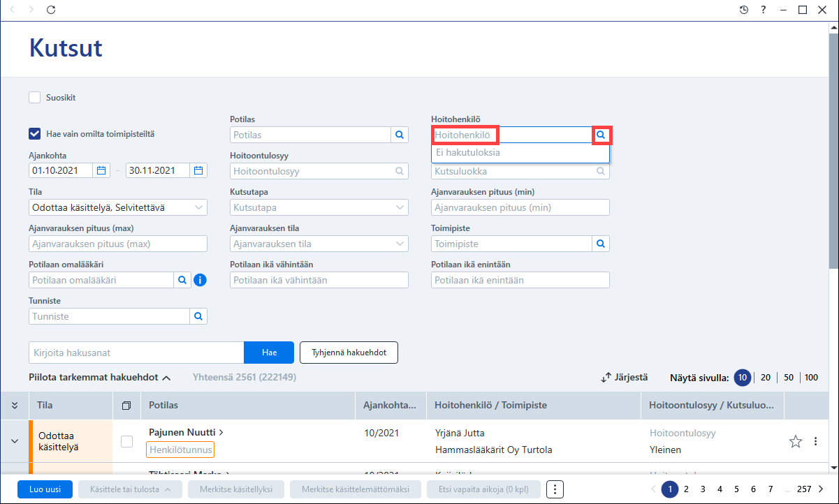Click the Luo uusi button

coord(45,489)
